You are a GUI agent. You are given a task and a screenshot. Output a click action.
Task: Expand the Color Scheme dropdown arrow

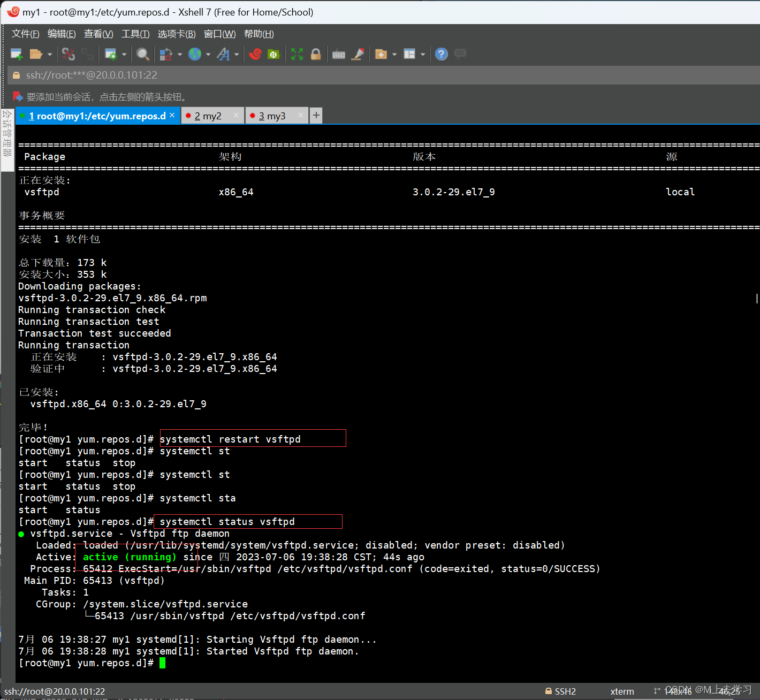click(180, 54)
